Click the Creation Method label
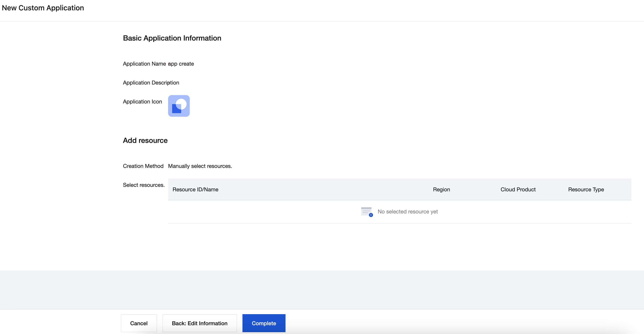The image size is (644, 334). click(143, 166)
